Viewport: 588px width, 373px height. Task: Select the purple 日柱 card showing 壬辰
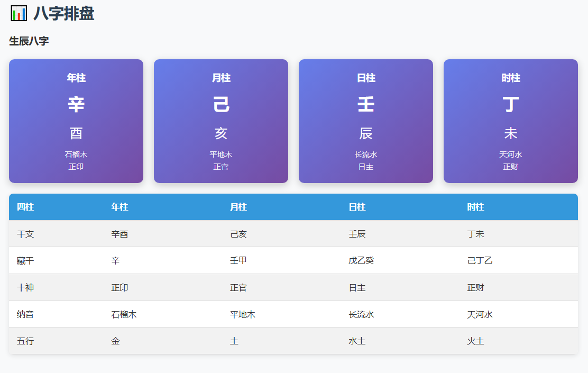pos(366,121)
